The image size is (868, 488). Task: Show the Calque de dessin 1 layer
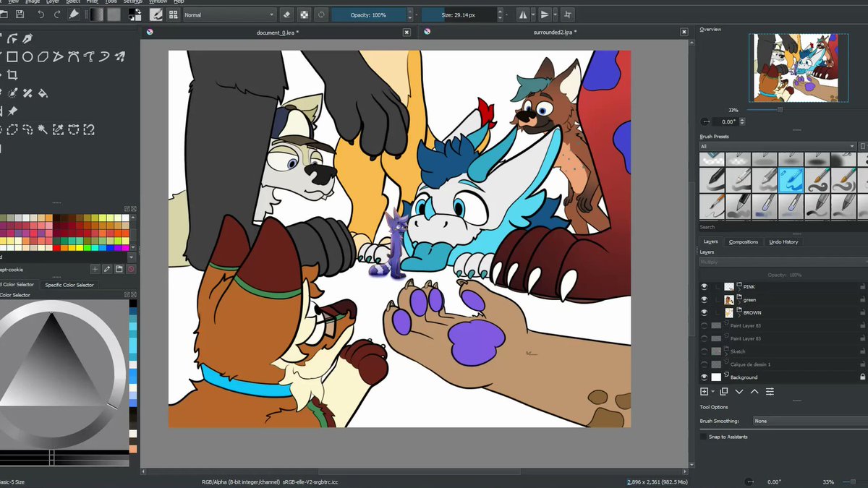pos(705,364)
